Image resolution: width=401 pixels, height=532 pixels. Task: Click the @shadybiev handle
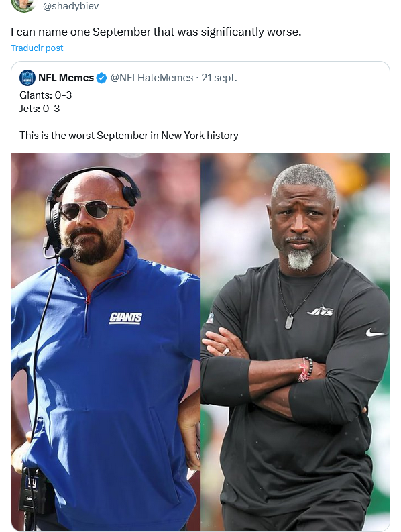70,6
